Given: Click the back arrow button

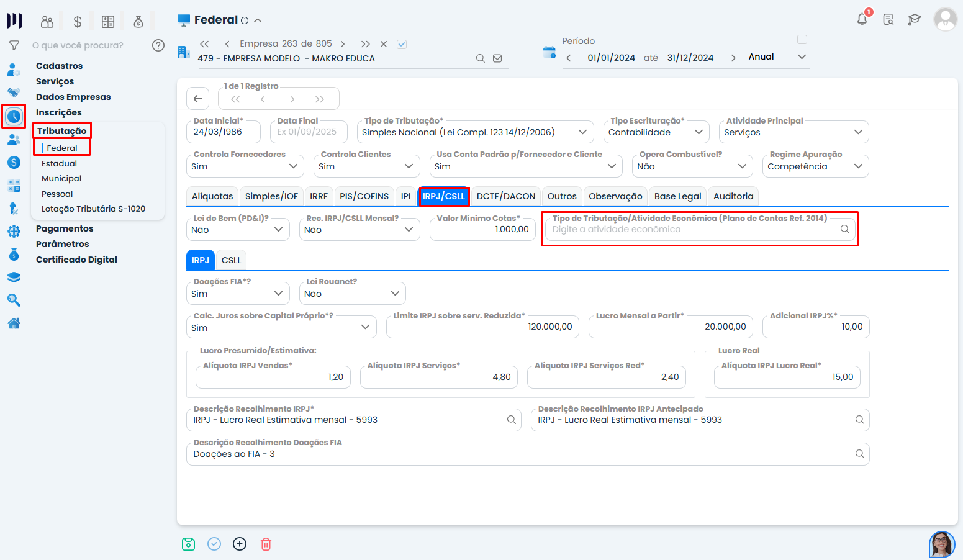Looking at the screenshot, I should (197, 99).
